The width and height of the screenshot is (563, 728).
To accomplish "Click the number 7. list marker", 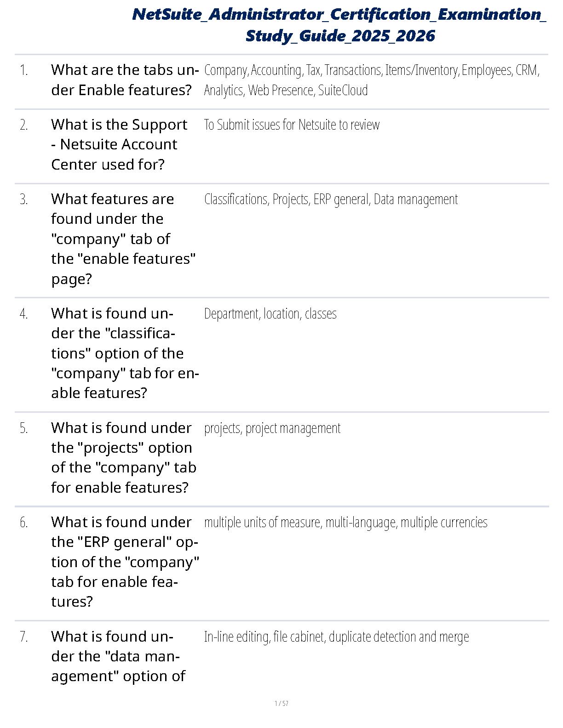I will click(24, 637).
